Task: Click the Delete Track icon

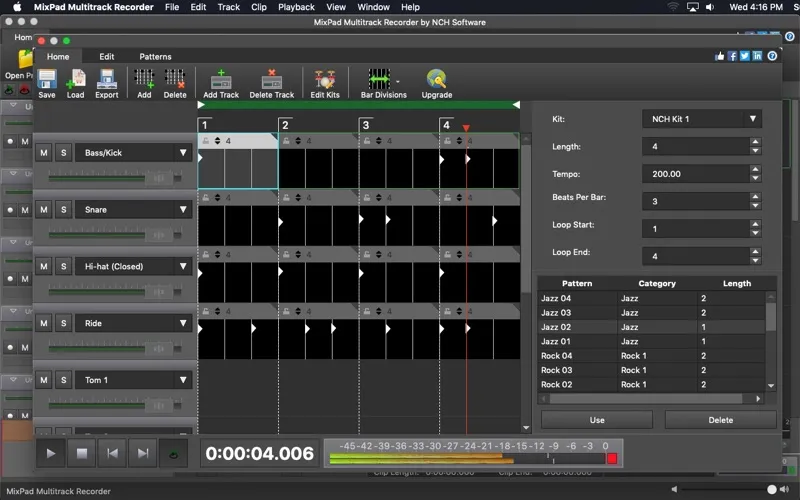Action: (x=272, y=83)
